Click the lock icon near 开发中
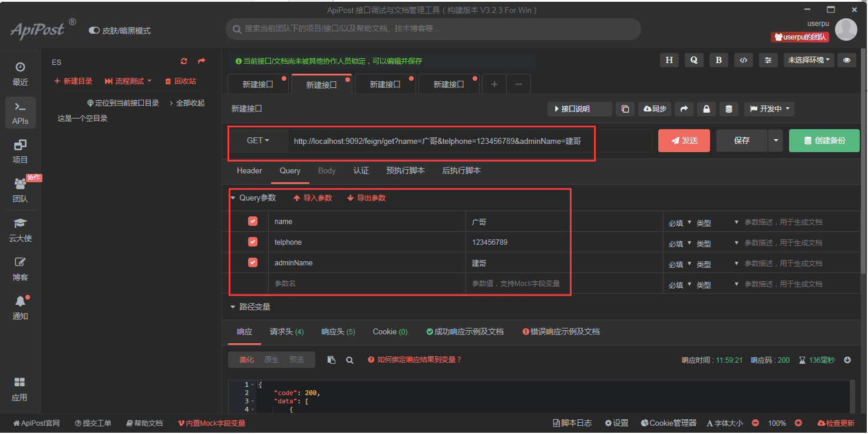The image size is (868, 434). click(706, 108)
